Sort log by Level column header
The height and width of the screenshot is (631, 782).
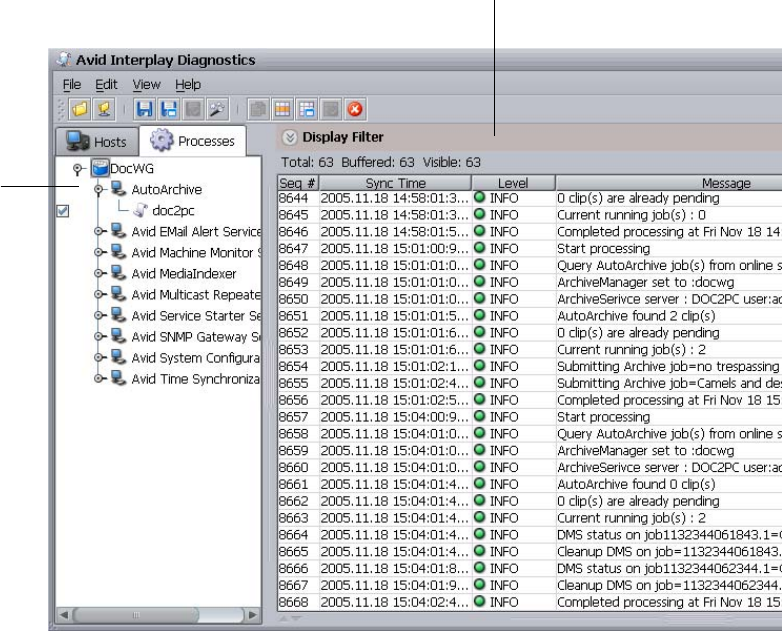point(512,183)
